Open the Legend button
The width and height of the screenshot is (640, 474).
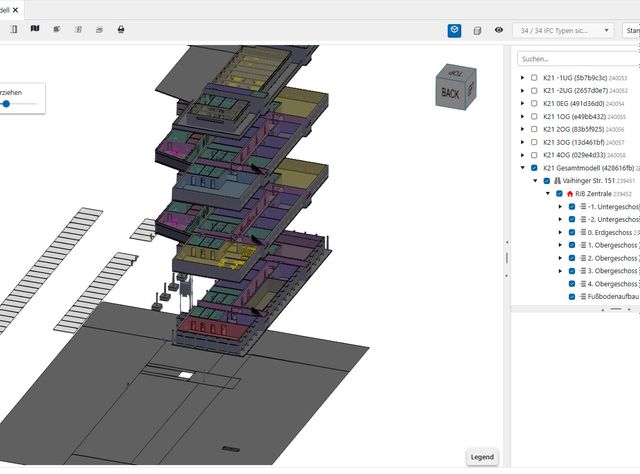click(482, 457)
